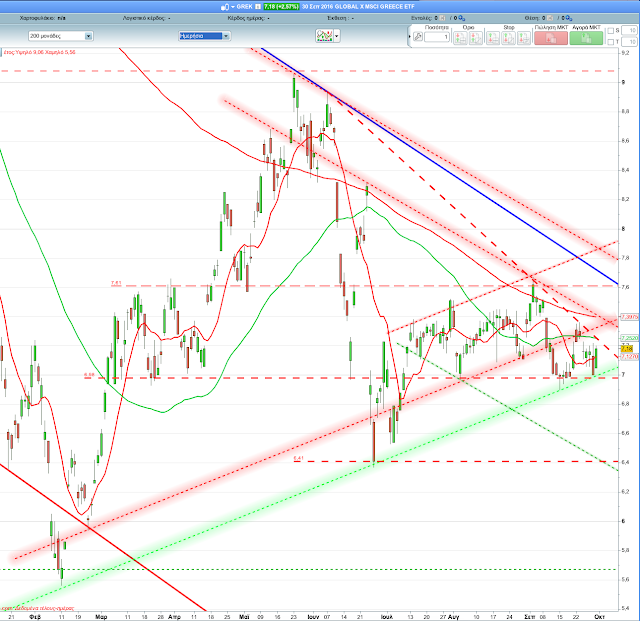
Task: Click the 'Σεπ' month label on time axis
Action: (x=529, y=617)
